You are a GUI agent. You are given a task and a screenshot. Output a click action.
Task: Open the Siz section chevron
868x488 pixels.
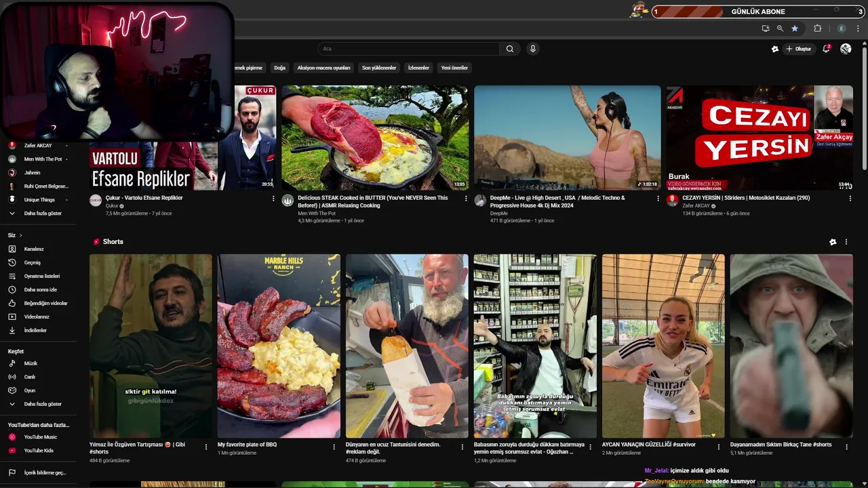(x=21, y=235)
